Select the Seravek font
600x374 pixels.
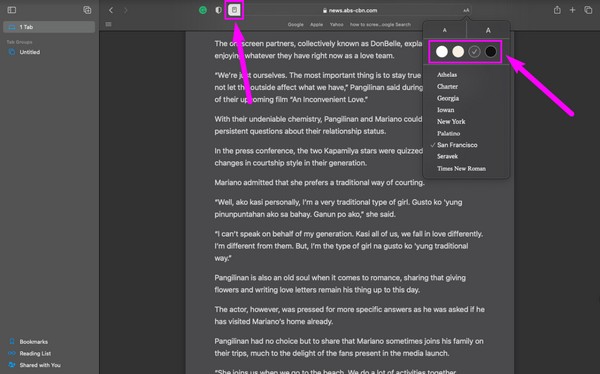[x=447, y=157]
